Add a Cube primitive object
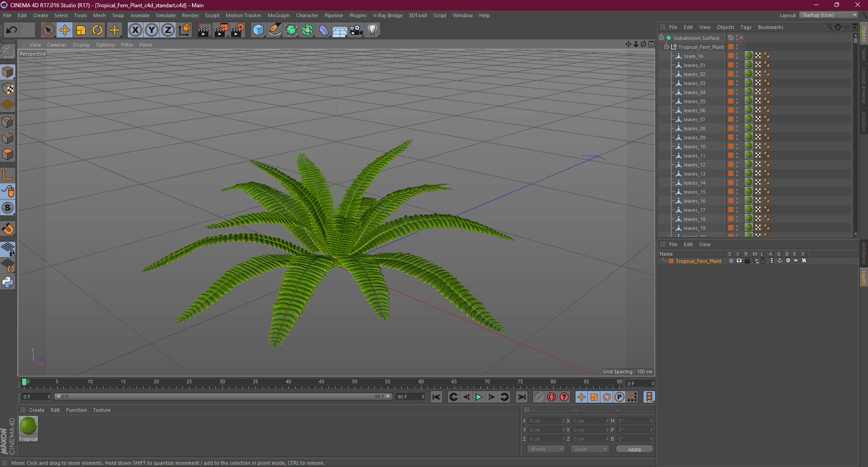This screenshot has width=868, height=467. click(258, 30)
